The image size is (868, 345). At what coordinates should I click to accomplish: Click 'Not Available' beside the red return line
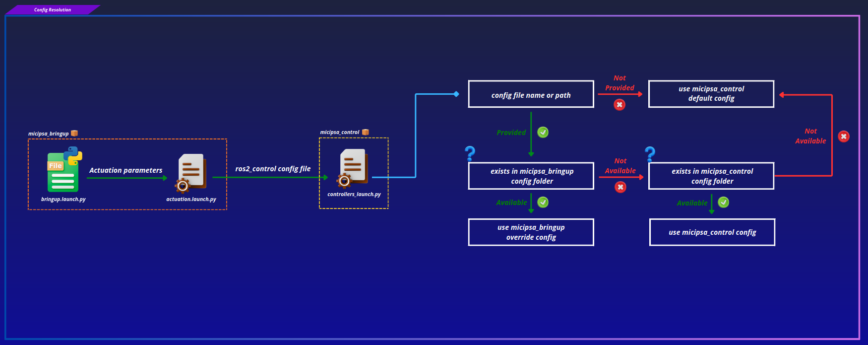click(810, 136)
